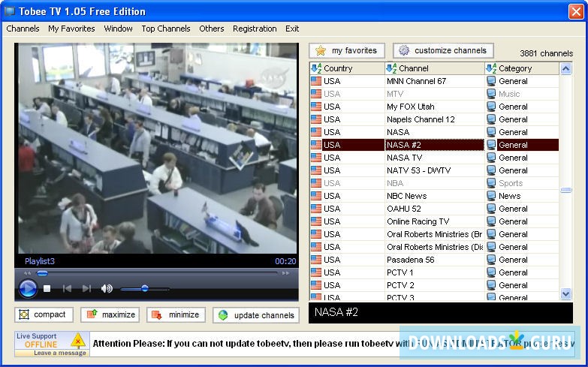Close the Tobee TV window

pos(576,11)
